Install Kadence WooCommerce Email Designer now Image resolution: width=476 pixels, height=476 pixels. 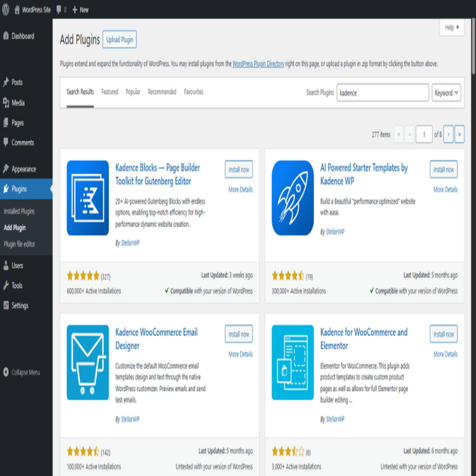(239, 334)
